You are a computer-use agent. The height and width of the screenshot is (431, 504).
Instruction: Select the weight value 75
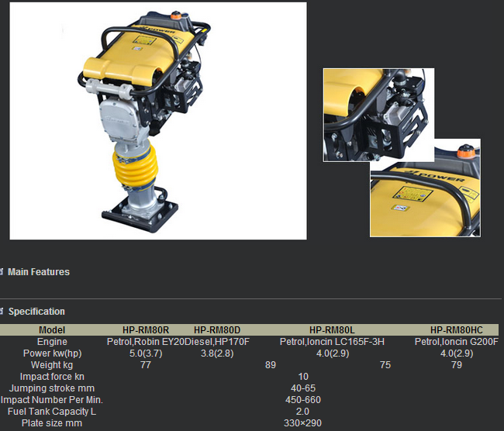pos(385,365)
